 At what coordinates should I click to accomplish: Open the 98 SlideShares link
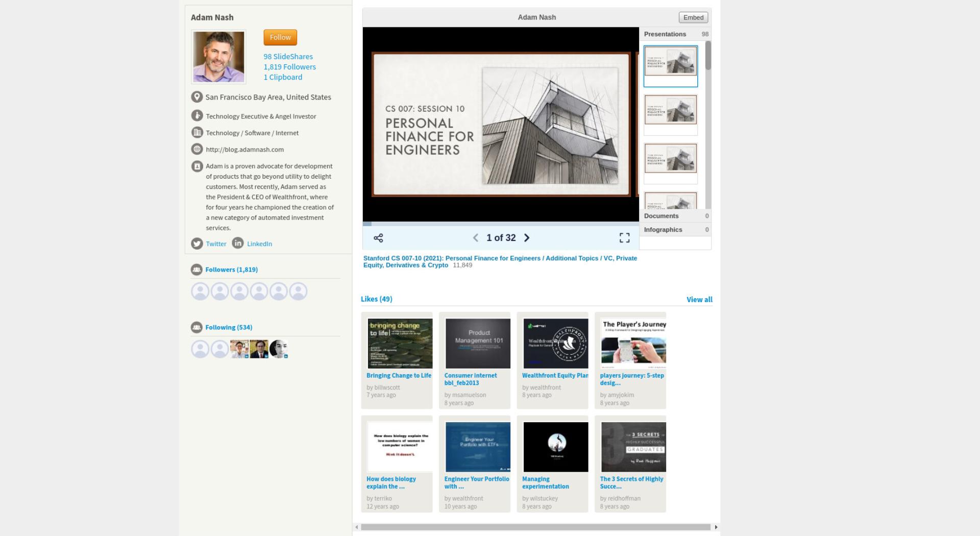point(288,57)
